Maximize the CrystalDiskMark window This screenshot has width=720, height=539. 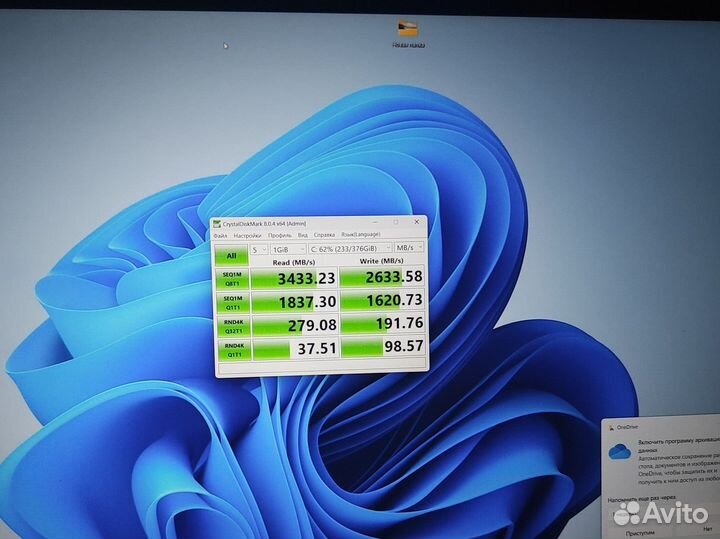(396, 222)
